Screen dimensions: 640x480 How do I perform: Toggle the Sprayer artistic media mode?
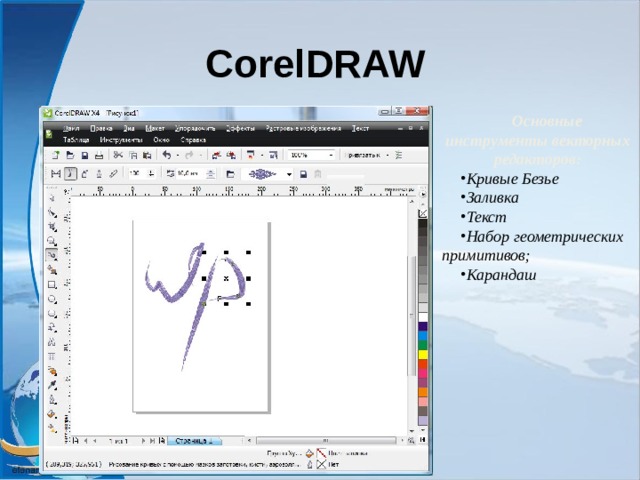point(85,174)
